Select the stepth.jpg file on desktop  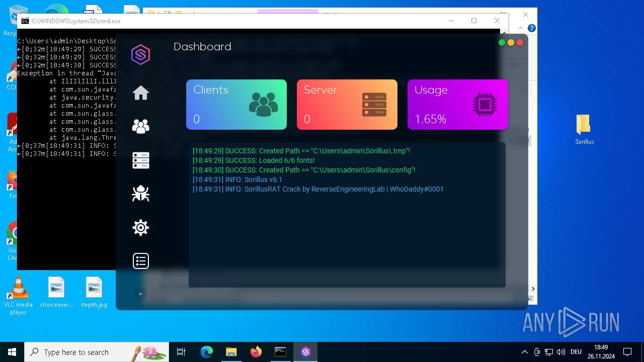(x=94, y=292)
